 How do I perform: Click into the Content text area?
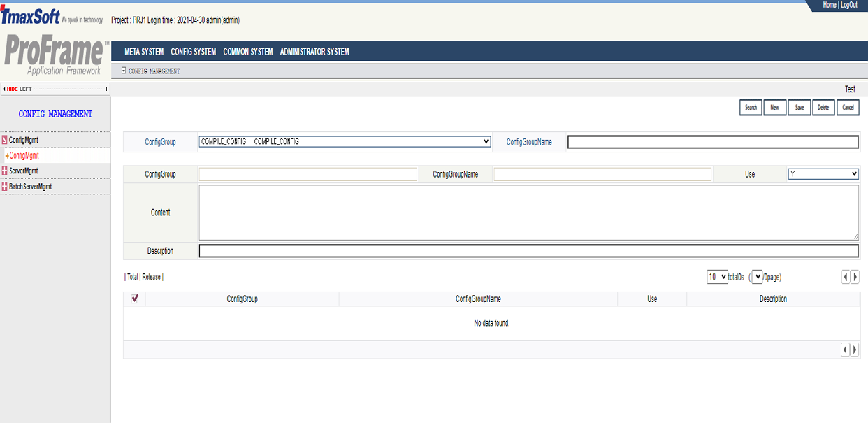pyautogui.click(x=528, y=213)
